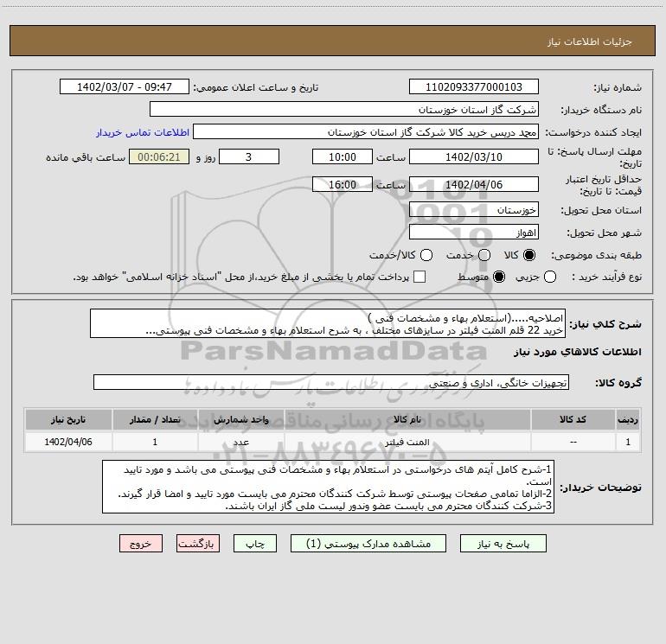The height and width of the screenshot is (644, 666).
Task: Click the واحد شمارش column header
Action: (240, 419)
